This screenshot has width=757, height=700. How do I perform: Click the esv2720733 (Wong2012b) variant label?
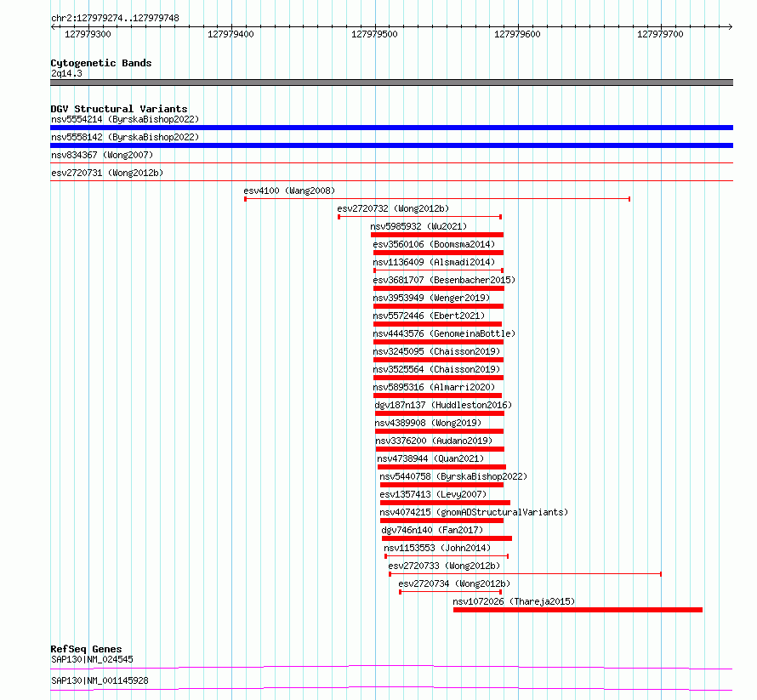pos(444,566)
